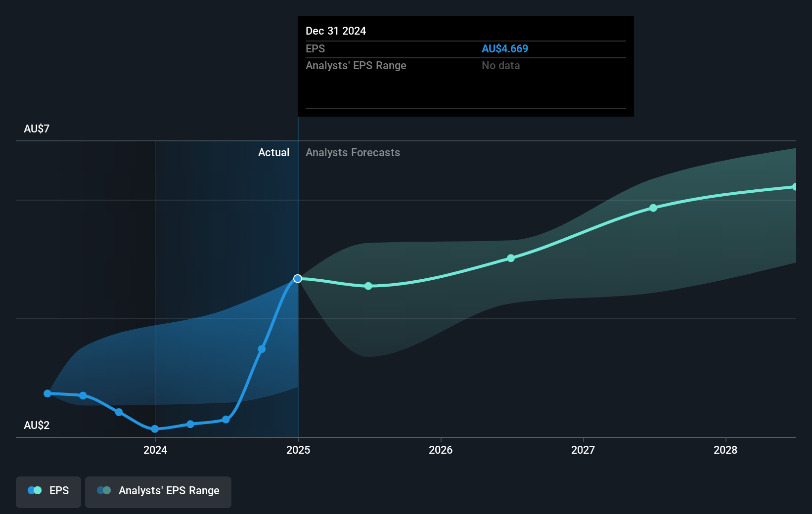The image size is (812, 514).
Task: Toggle the EPS legend series
Action: (x=48, y=491)
